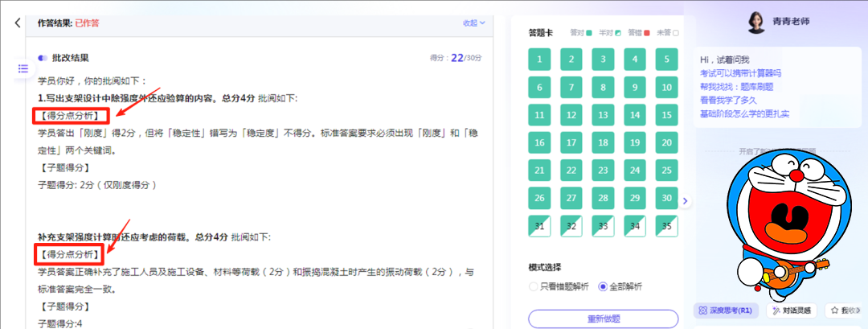Open question 1 in the answer card

click(x=539, y=60)
